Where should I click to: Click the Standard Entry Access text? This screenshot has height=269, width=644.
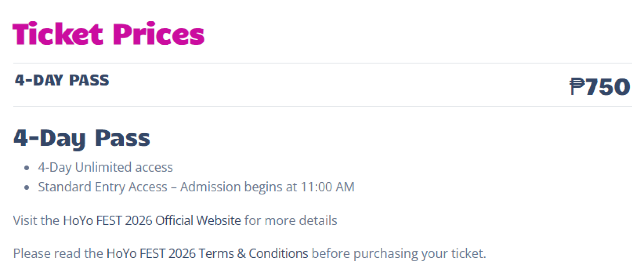click(103, 187)
